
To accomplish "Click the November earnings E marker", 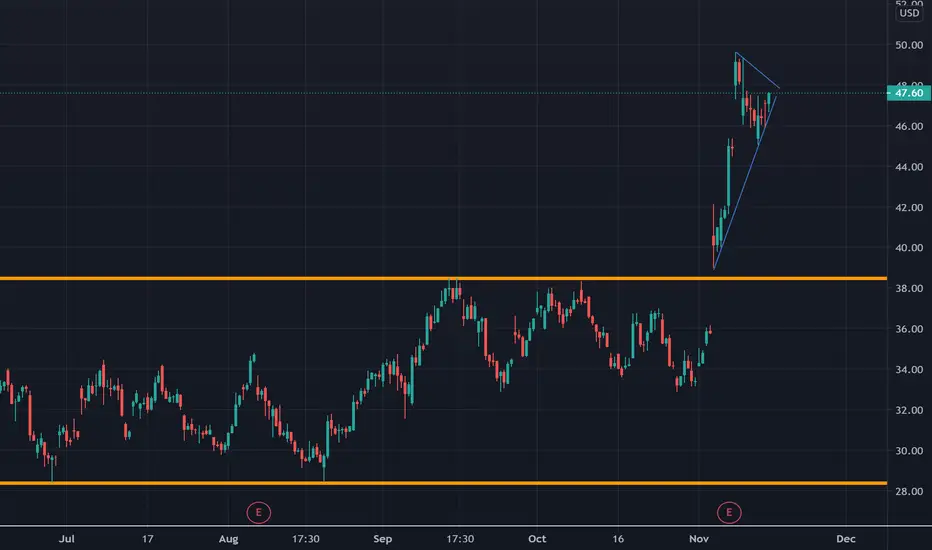I will (729, 513).
